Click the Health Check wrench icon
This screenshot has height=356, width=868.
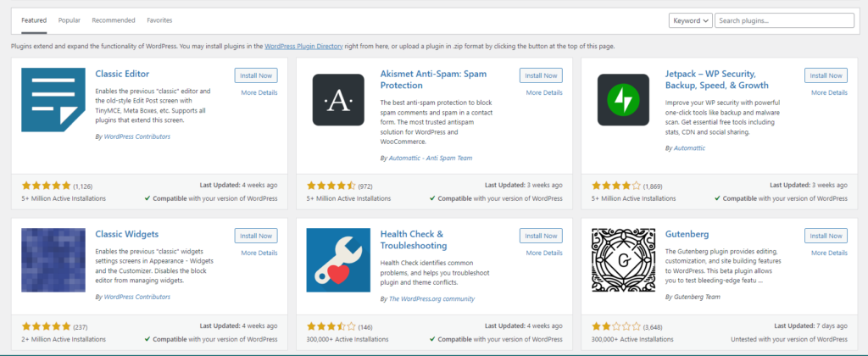[338, 260]
